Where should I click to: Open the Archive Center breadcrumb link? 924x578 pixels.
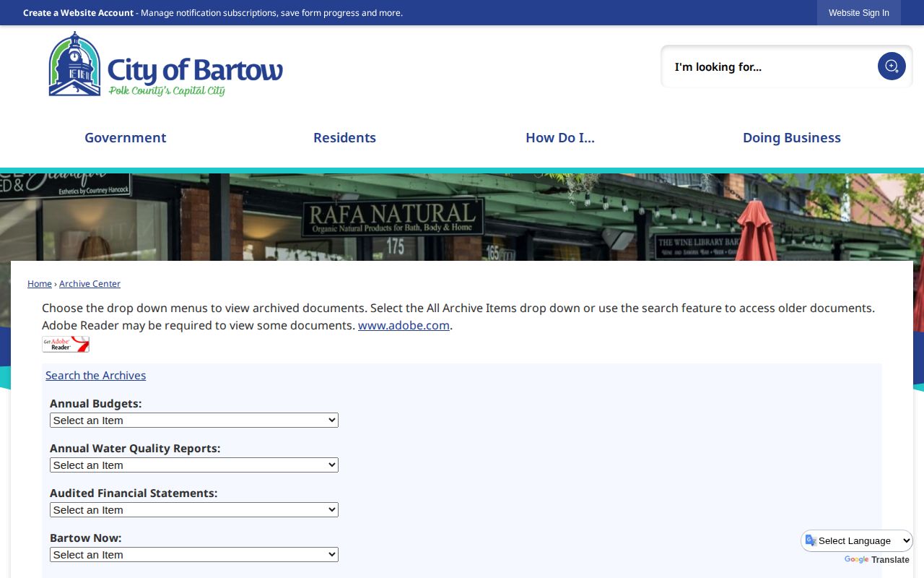[90, 284]
